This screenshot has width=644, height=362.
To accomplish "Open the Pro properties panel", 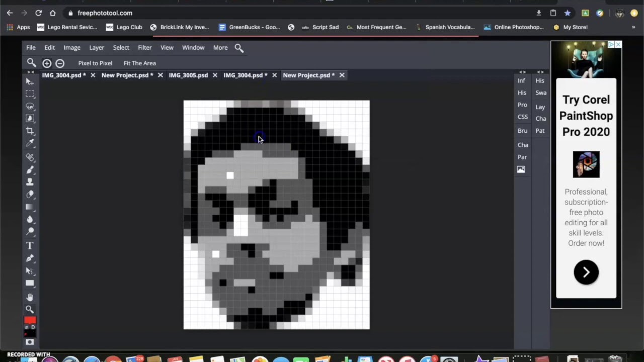I will coord(522,105).
